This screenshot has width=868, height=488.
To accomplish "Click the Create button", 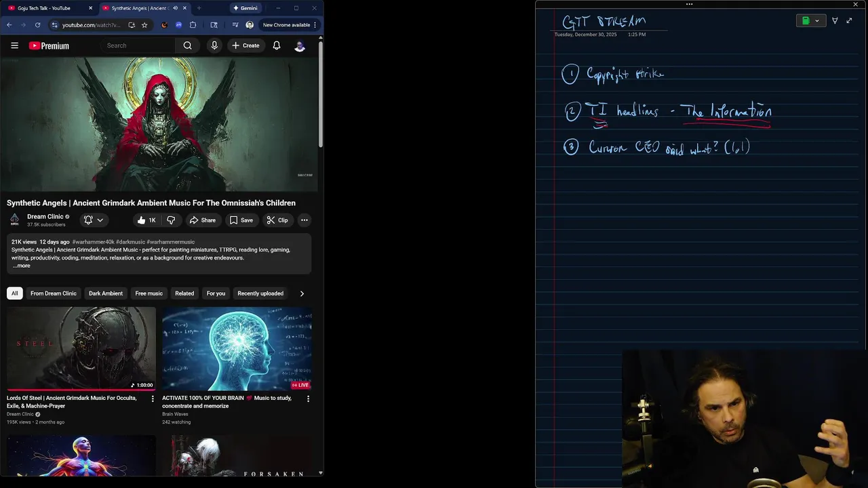I will [245, 45].
